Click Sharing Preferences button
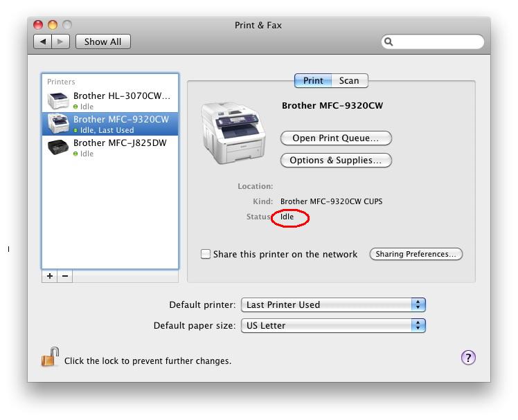This screenshot has height=420, width=518. coord(416,254)
